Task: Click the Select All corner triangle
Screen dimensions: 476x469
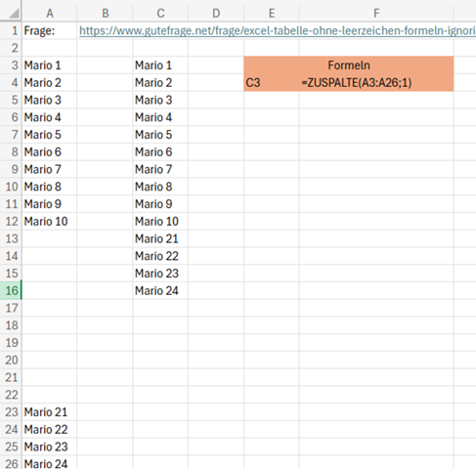Action: click(x=14, y=14)
